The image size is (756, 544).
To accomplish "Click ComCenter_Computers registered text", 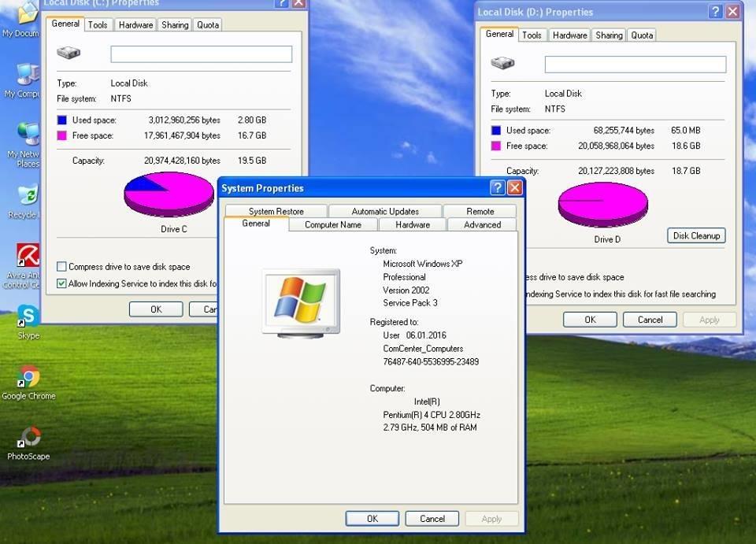I will click(423, 349).
